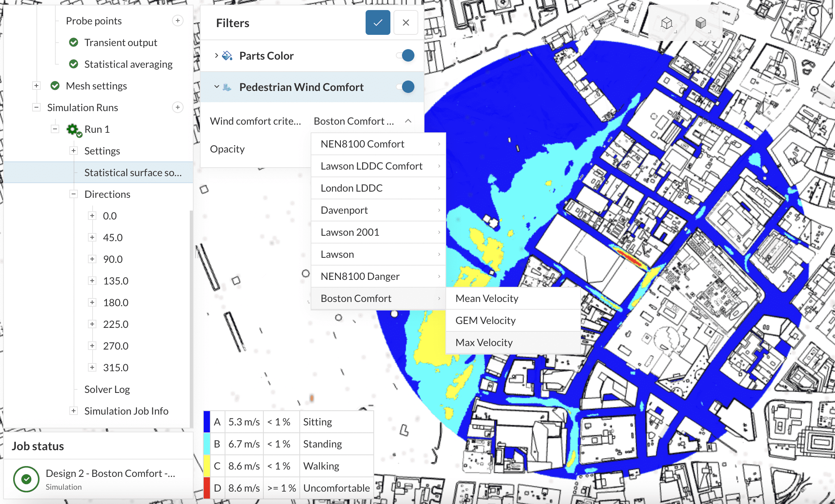The height and width of the screenshot is (504, 835).
Task: Click the wireframe cube view icon
Action: click(667, 23)
